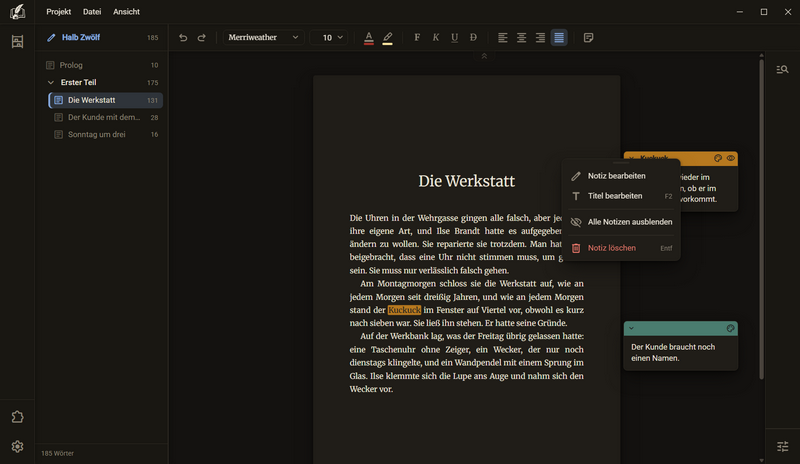The height and width of the screenshot is (464, 800).
Task: Toggle underline formatting (U)
Action: [x=454, y=37]
